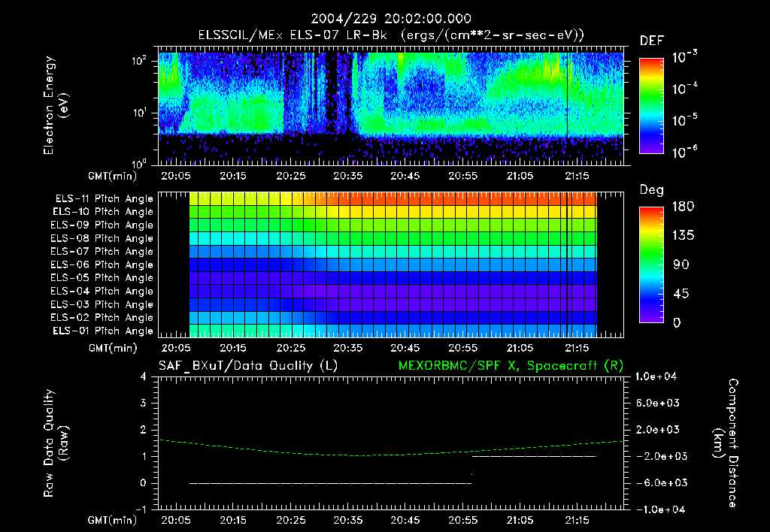The width and height of the screenshot is (770, 532).
Task: Click the GMT(min) label under the spectrogram
Action: (113, 176)
